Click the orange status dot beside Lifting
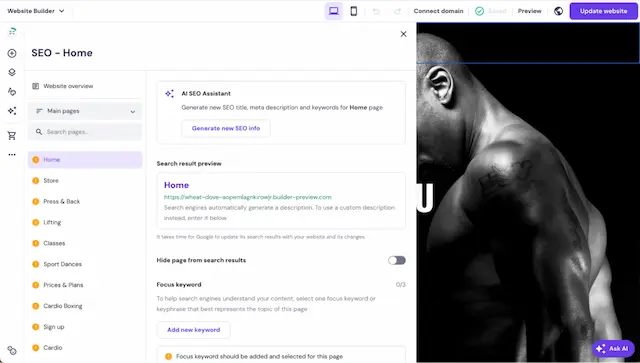 pos(36,223)
